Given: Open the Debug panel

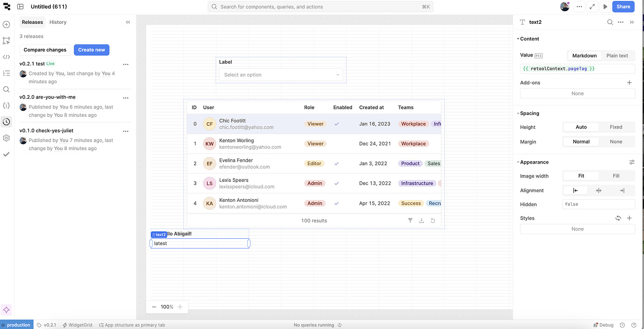Looking at the screenshot, I should (x=603, y=325).
